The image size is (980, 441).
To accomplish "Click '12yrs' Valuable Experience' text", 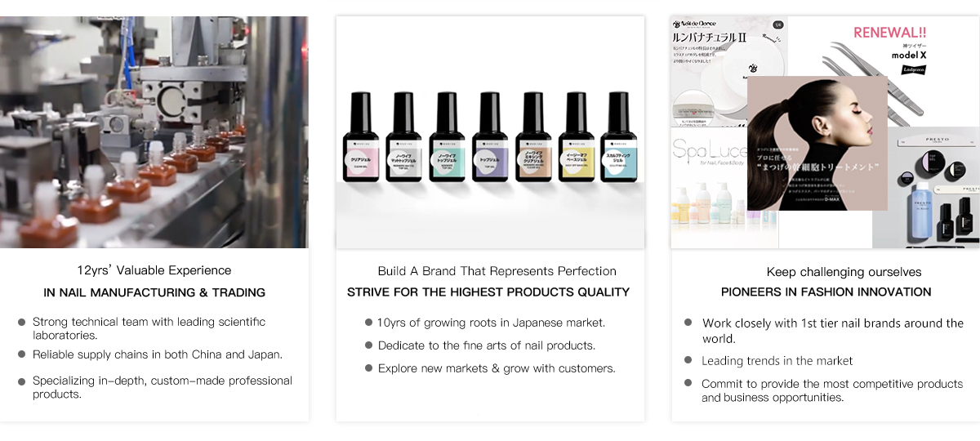I will (154, 270).
